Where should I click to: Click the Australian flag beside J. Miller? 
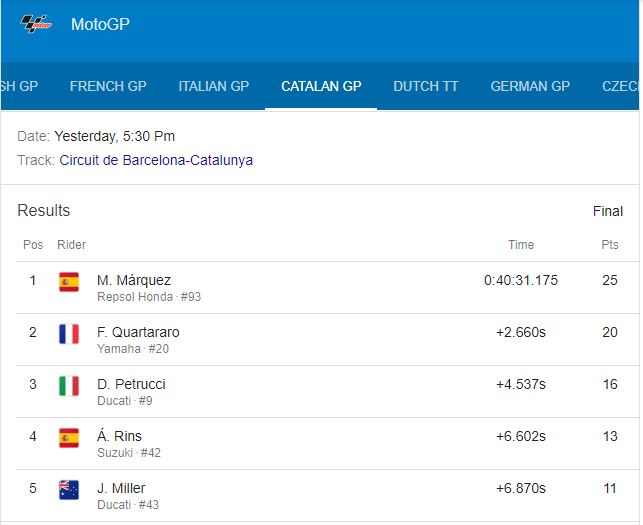69,490
